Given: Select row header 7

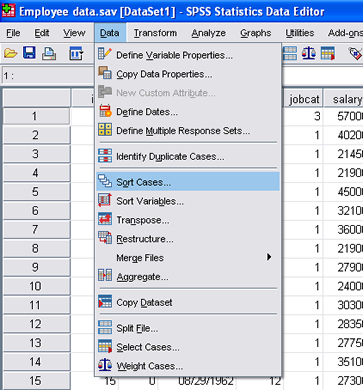Looking at the screenshot, I should [x=36, y=229].
